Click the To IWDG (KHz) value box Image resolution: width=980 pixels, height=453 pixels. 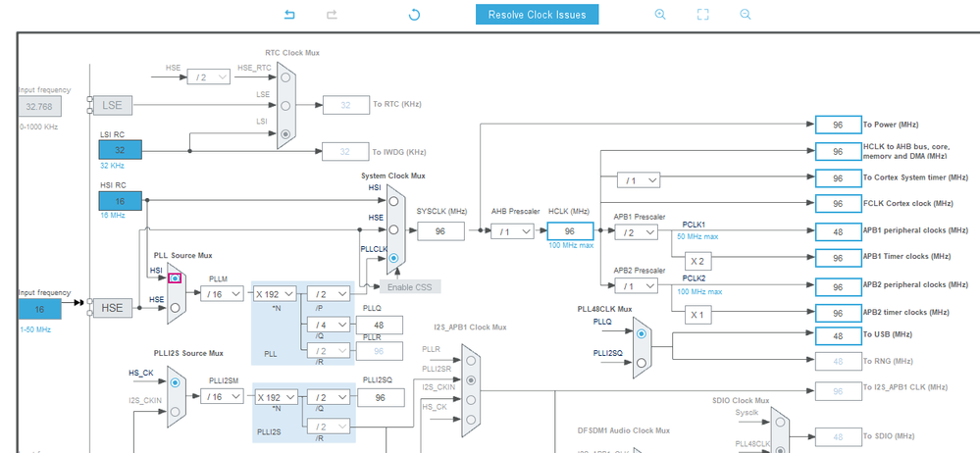pos(345,152)
